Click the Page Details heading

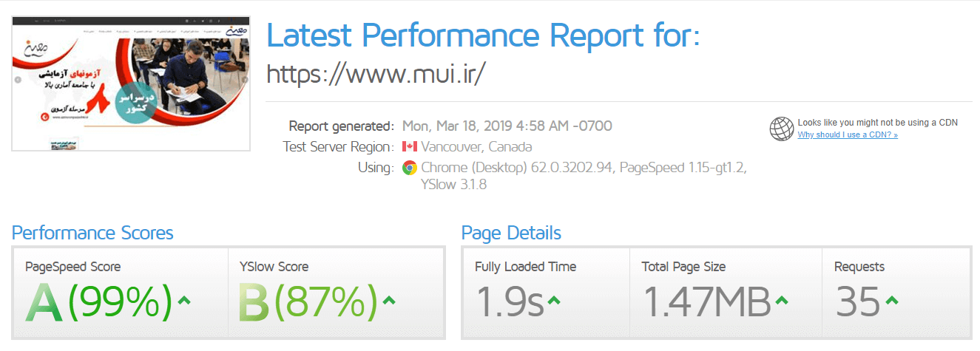click(511, 234)
